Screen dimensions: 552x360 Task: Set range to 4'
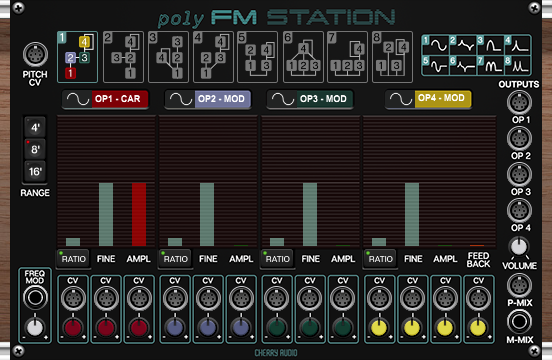[x=35, y=127]
